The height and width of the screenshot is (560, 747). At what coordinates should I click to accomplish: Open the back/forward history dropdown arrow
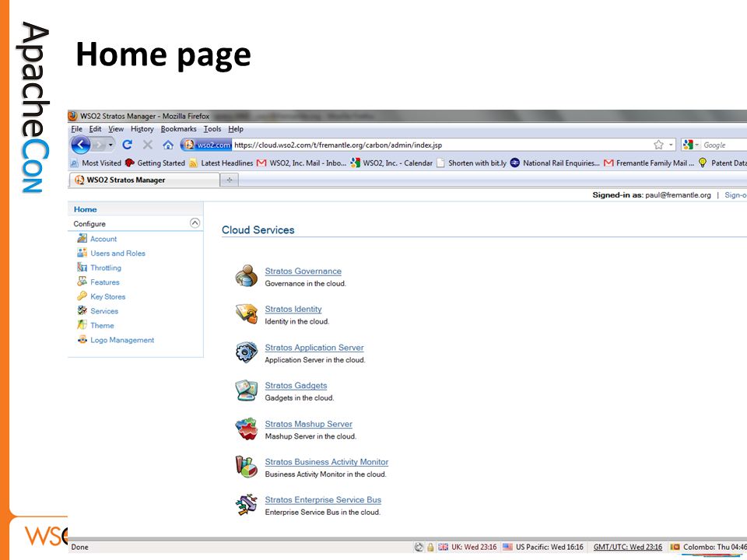click(x=110, y=145)
